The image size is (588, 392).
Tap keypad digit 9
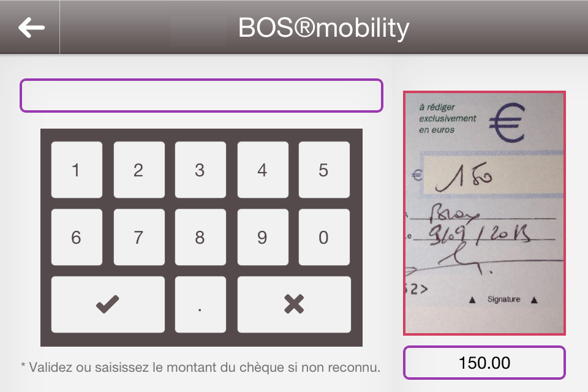(x=263, y=237)
